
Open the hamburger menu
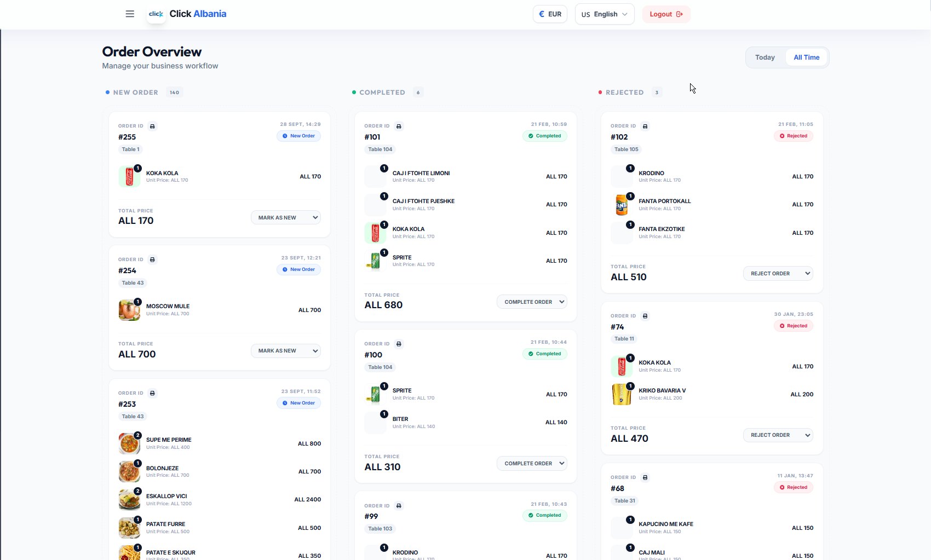coord(130,14)
